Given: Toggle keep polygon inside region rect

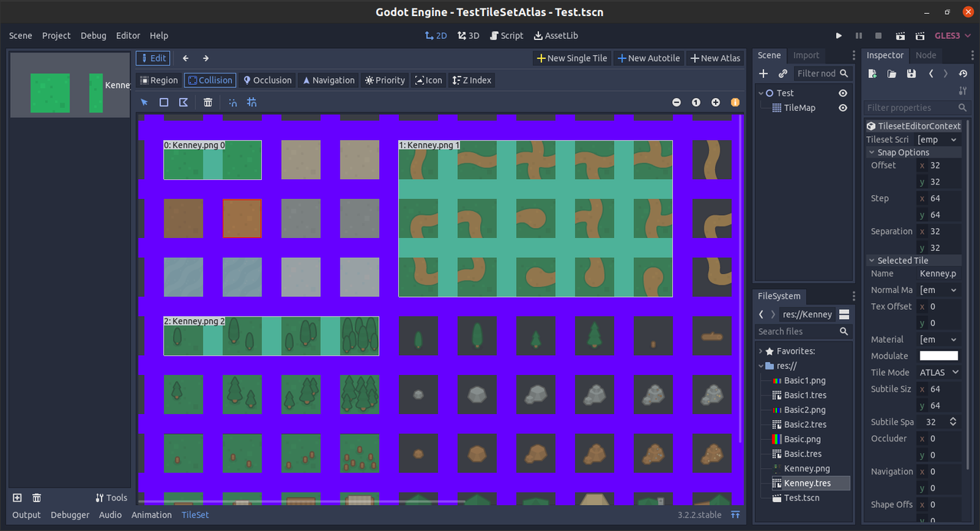Looking at the screenshot, I should click(233, 103).
